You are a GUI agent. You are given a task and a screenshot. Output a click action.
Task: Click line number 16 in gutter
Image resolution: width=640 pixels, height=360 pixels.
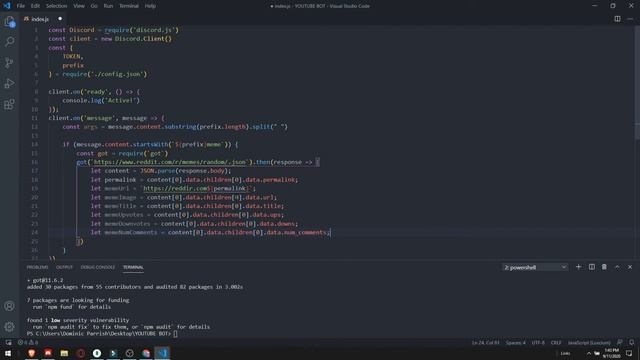point(35,162)
